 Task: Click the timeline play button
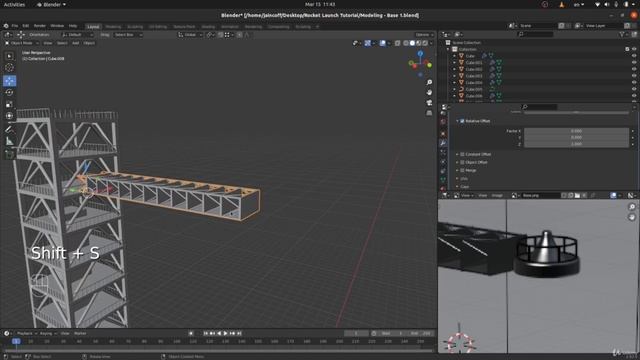pyautogui.click(x=225, y=333)
